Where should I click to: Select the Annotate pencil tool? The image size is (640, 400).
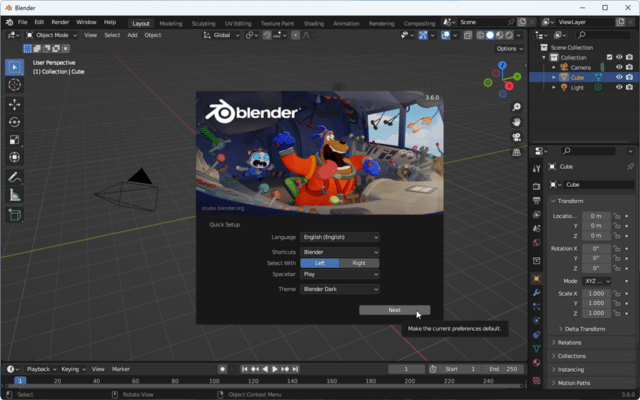(x=14, y=177)
